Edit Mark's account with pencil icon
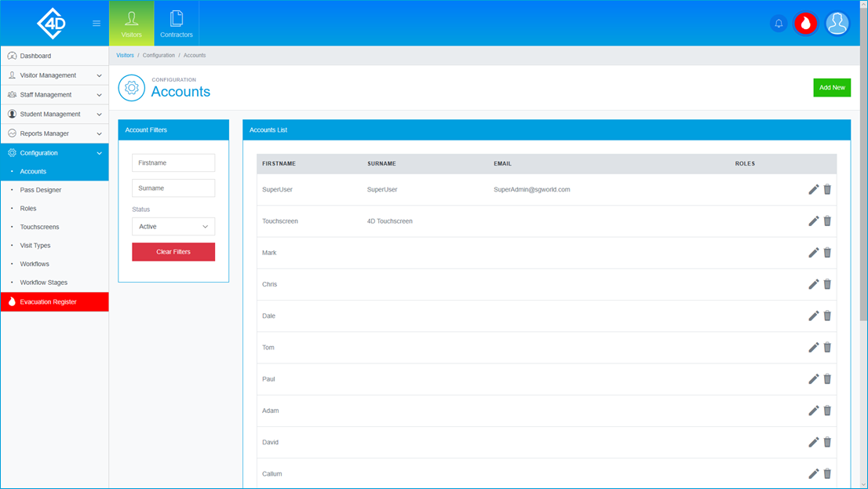The width and height of the screenshot is (868, 489). click(813, 253)
